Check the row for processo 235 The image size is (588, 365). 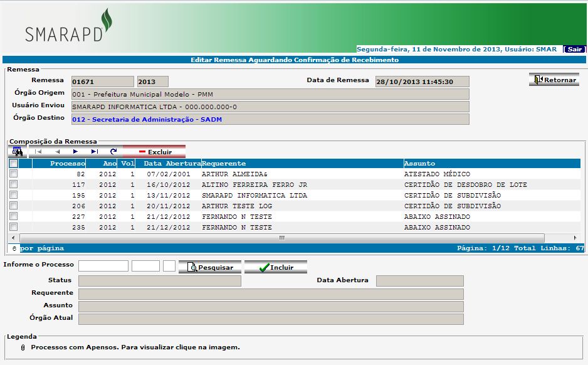point(14,227)
